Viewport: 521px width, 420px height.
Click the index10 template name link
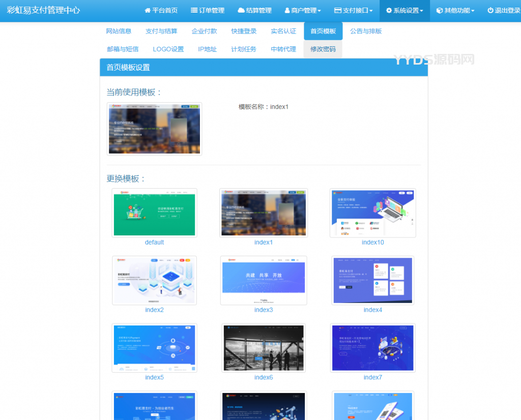(x=372, y=243)
